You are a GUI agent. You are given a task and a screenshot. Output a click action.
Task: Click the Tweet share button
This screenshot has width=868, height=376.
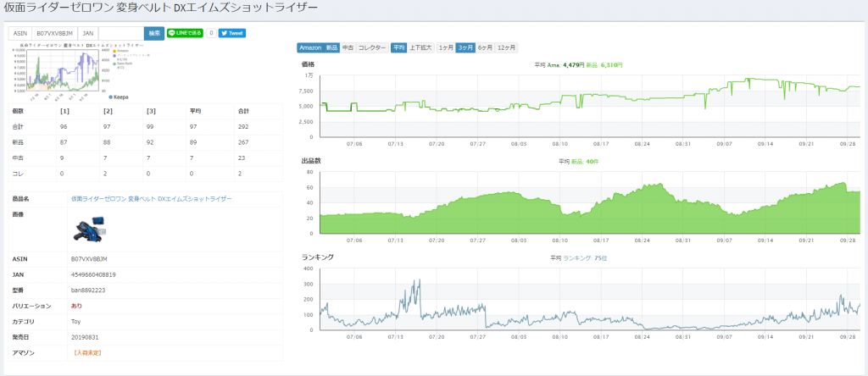coord(232,34)
